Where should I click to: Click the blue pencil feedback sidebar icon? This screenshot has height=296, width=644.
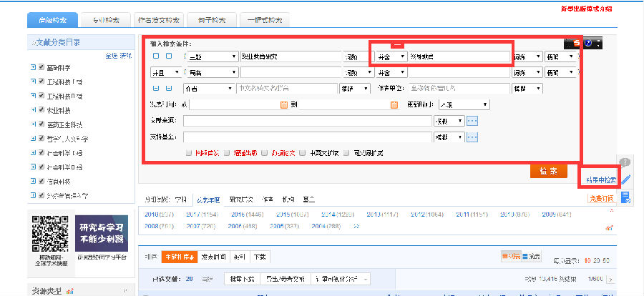(x=625, y=179)
